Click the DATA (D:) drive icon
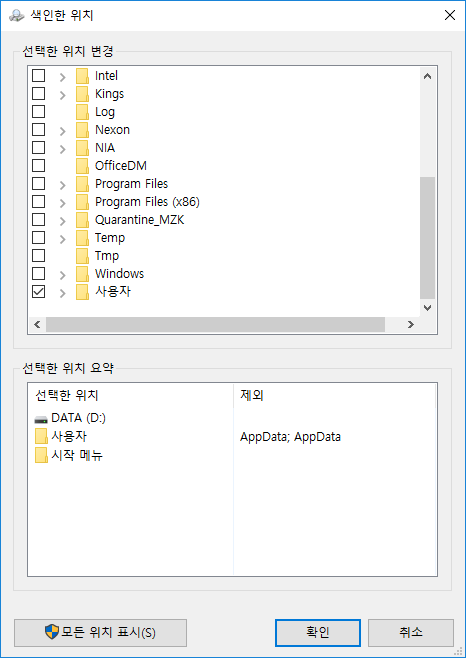The image size is (466, 658). click(41, 419)
